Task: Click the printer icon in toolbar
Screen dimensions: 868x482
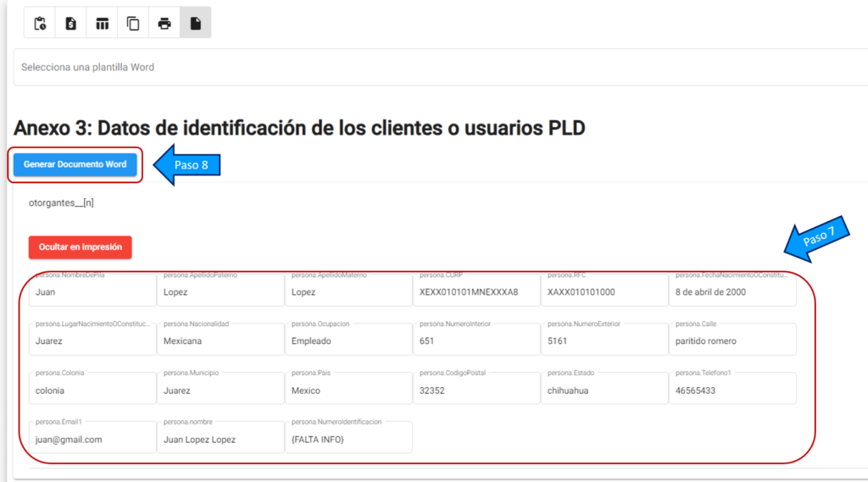Action: (164, 23)
